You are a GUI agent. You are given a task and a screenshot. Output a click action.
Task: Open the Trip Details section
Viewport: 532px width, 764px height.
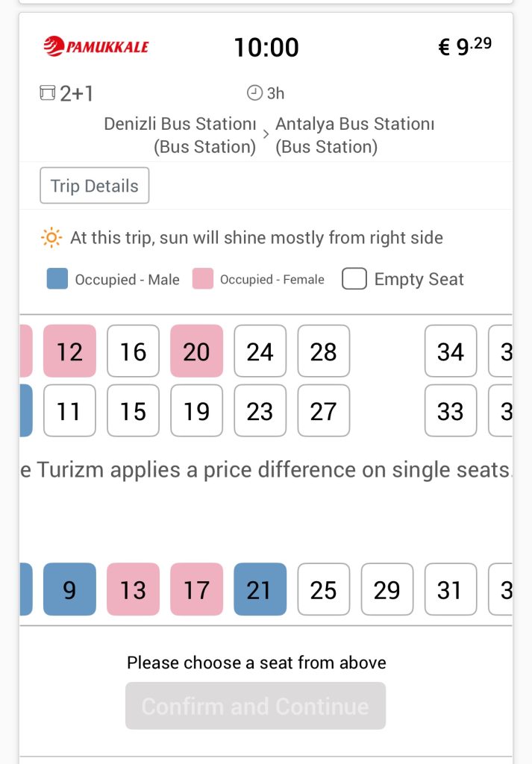pyautogui.click(x=94, y=186)
